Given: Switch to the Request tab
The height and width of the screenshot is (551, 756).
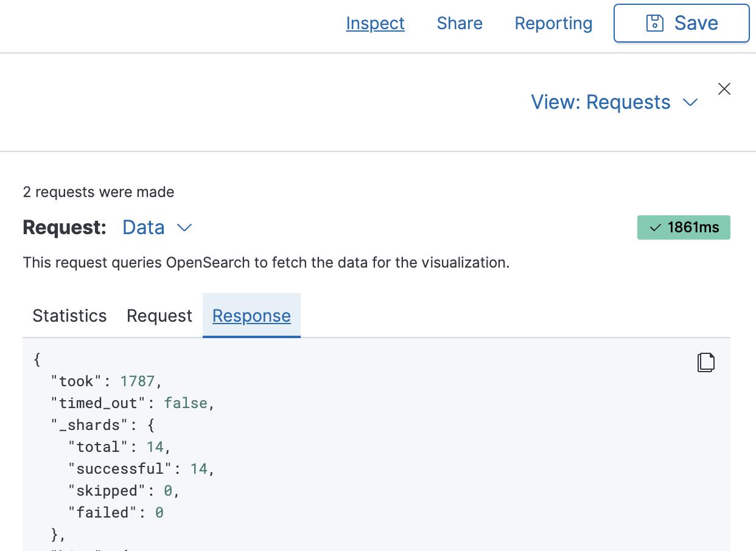Looking at the screenshot, I should 159,316.
